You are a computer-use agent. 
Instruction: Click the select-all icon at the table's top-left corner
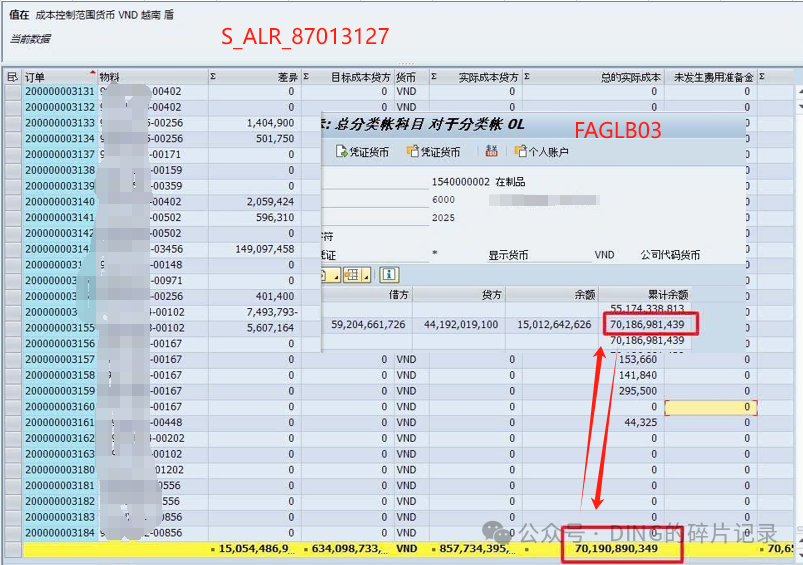pos(12,77)
